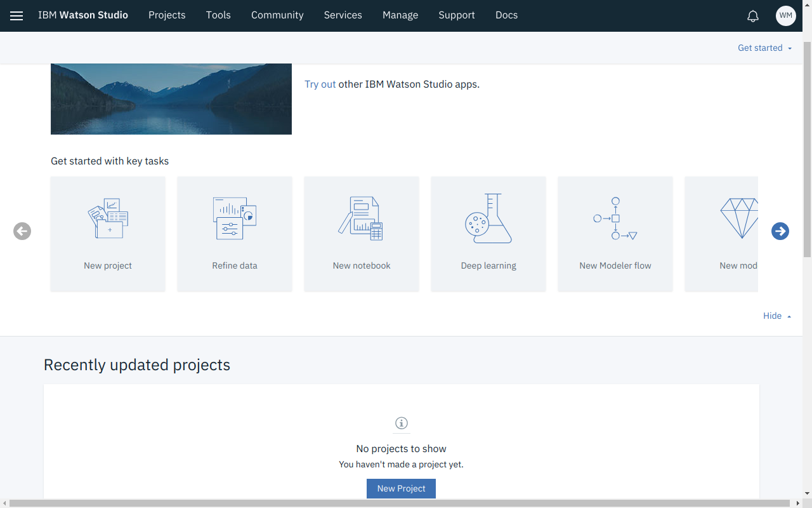Open the Tools menu
This screenshot has height=508, width=812.
click(218, 15)
